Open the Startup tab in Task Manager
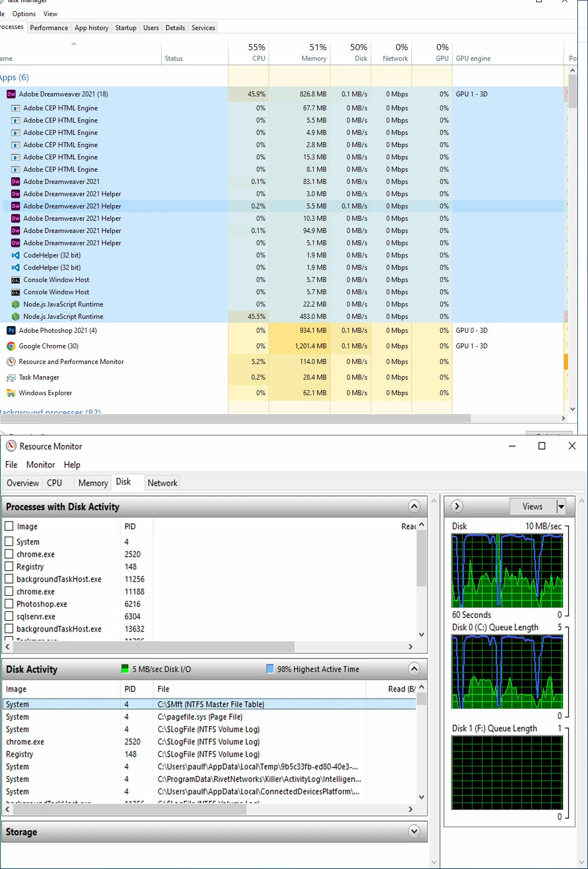The image size is (588, 869). click(x=126, y=28)
